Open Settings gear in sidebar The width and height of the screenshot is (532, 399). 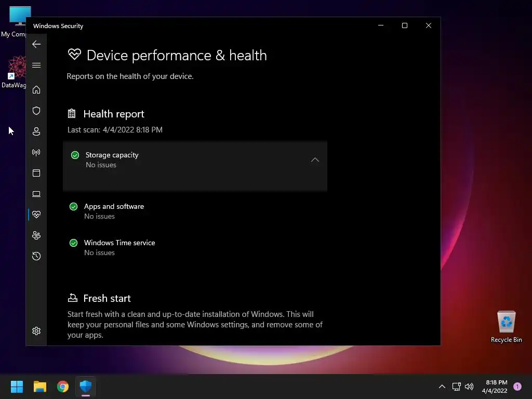tap(36, 331)
